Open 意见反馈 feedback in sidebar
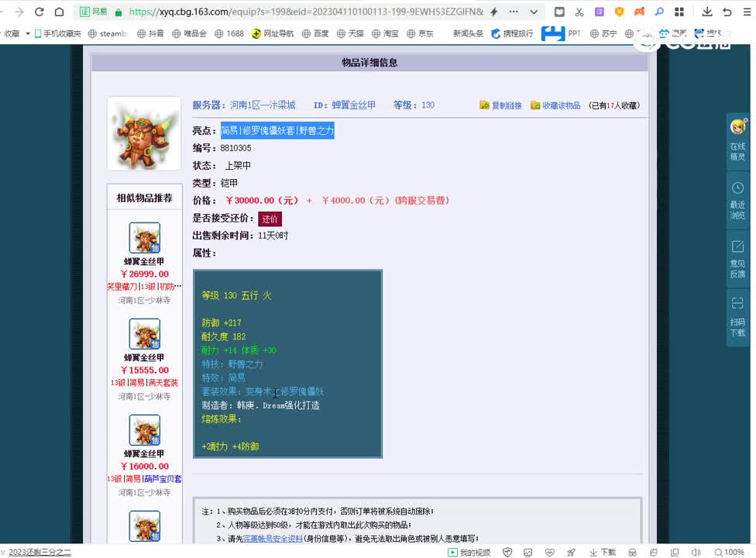756x558 pixels. (x=737, y=259)
